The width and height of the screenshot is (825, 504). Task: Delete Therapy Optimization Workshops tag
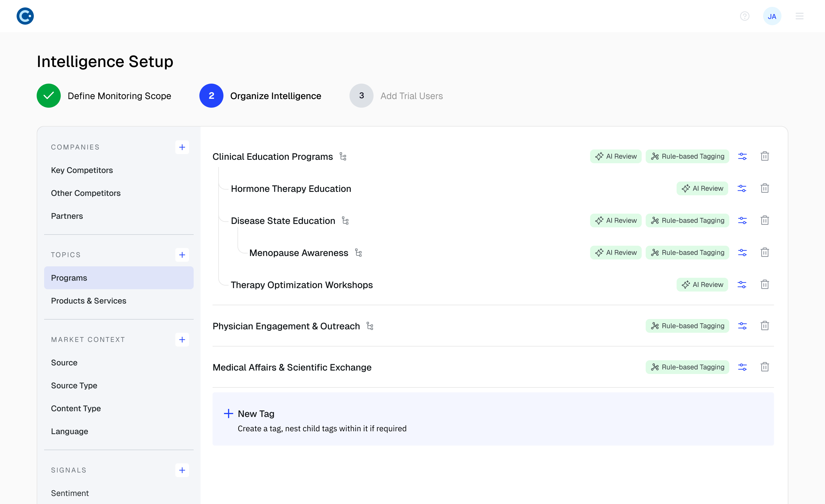tap(765, 284)
